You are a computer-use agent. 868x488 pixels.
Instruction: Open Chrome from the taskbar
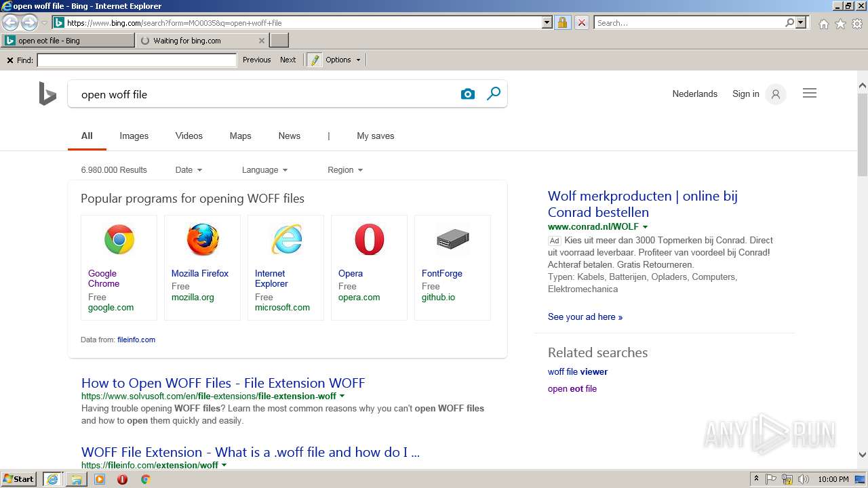coord(145,479)
